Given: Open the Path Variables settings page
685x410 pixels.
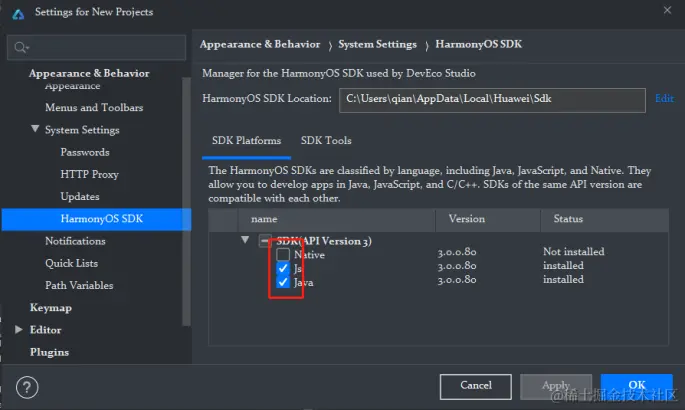Looking at the screenshot, I should coord(79,285).
